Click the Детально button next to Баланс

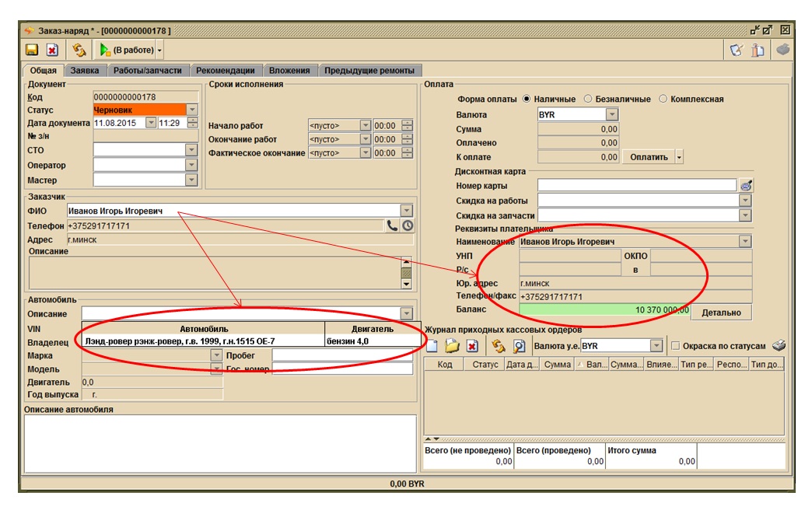tap(721, 312)
